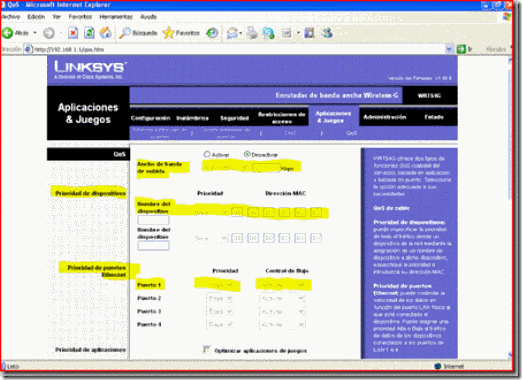Open the first device's Prioridad dropdown

tap(211, 212)
